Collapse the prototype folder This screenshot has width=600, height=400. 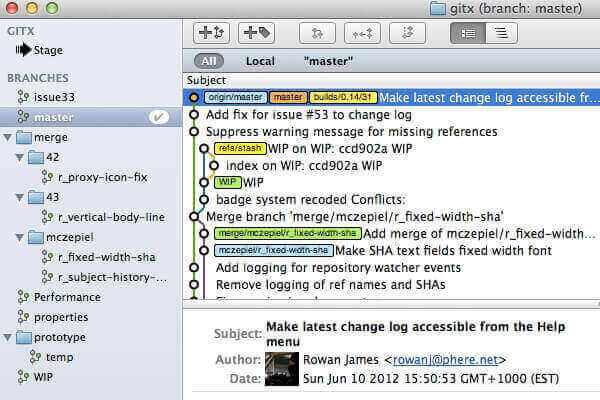[8, 337]
